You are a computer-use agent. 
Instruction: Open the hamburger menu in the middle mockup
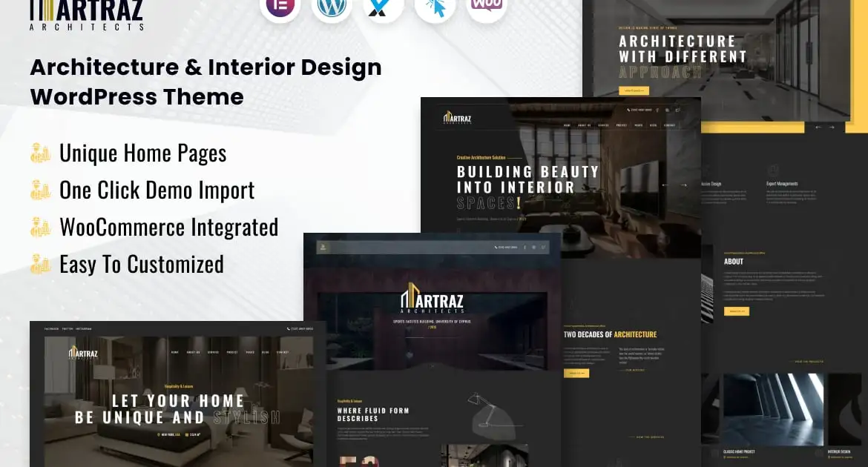coord(323,247)
